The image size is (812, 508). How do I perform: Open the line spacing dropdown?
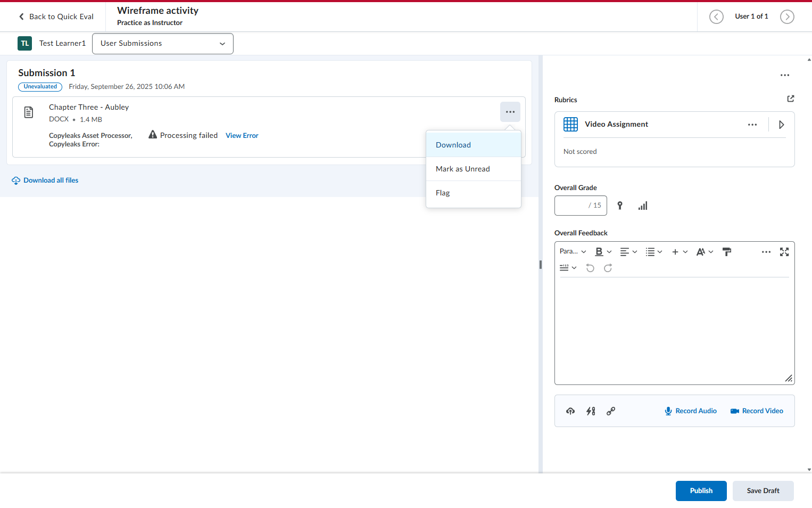coord(568,268)
